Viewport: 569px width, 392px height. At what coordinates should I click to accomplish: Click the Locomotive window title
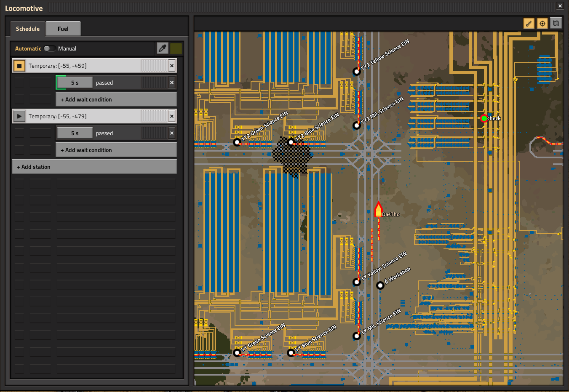click(x=24, y=8)
